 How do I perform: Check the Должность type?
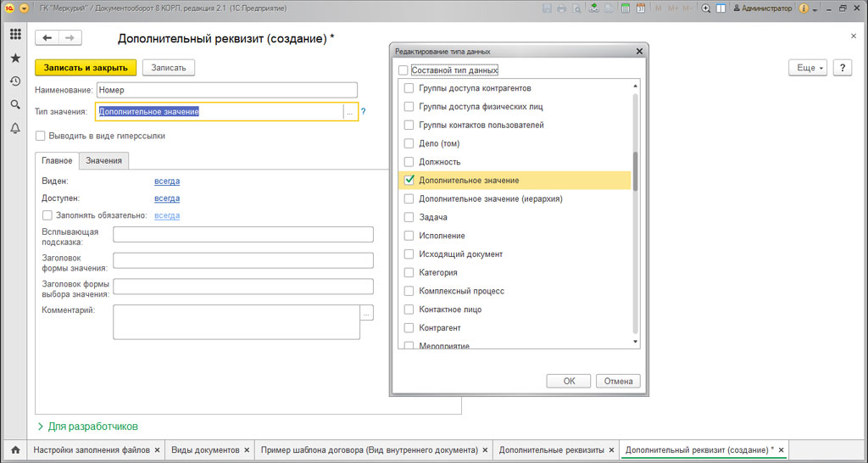[x=409, y=162]
